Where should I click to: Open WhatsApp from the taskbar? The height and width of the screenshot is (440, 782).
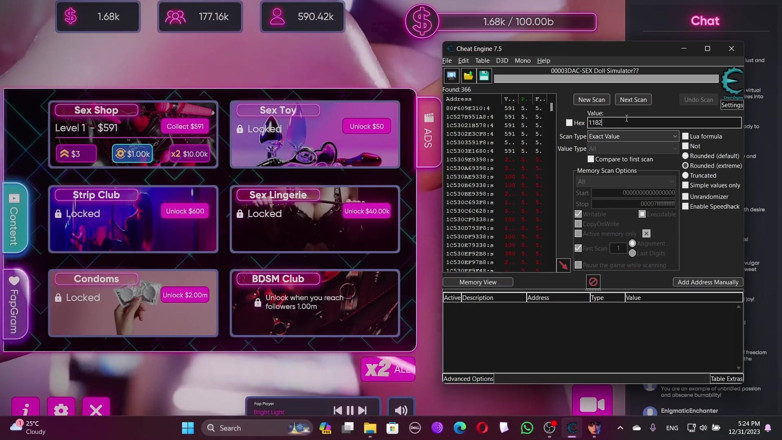click(527, 428)
